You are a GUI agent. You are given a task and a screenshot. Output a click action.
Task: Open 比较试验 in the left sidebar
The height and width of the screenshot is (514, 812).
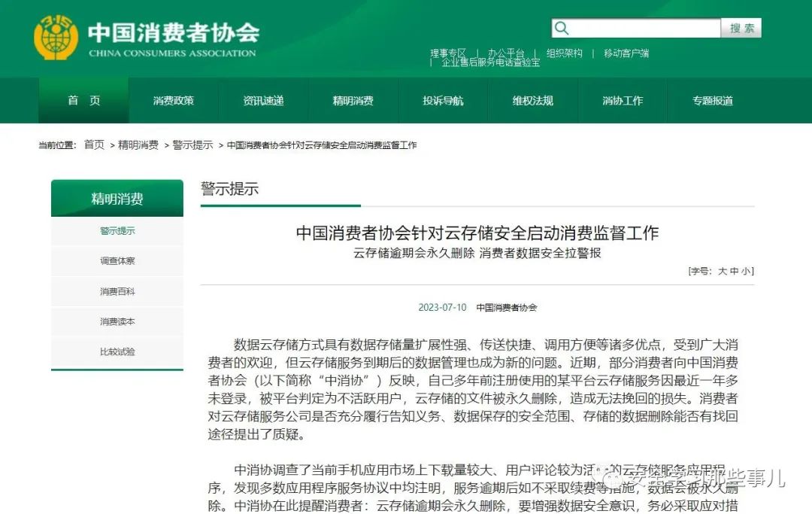pyautogui.click(x=117, y=351)
